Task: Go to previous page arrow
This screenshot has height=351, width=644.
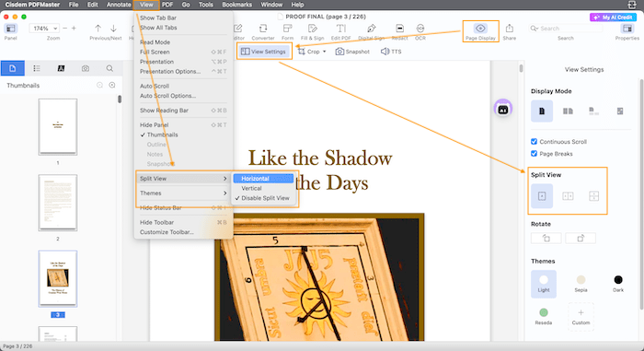Action: click(x=98, y=29)
